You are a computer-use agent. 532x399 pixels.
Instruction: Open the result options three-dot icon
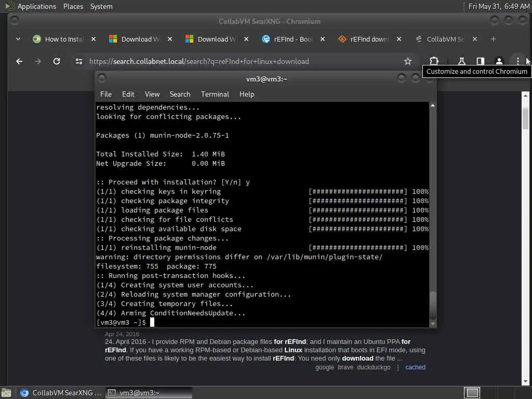coord(398,367)
